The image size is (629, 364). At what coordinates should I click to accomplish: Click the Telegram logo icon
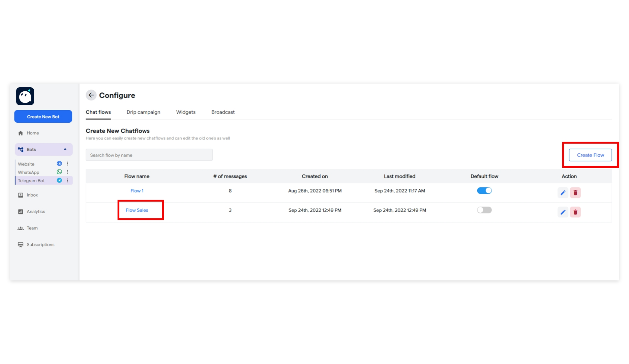tap(59, 181)
